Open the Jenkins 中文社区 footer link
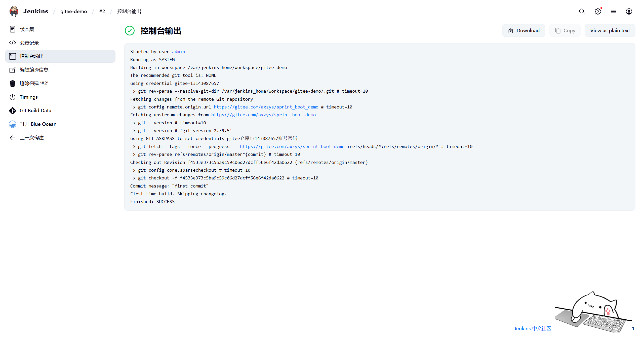The image size is (644, 339). pos(533,328)
